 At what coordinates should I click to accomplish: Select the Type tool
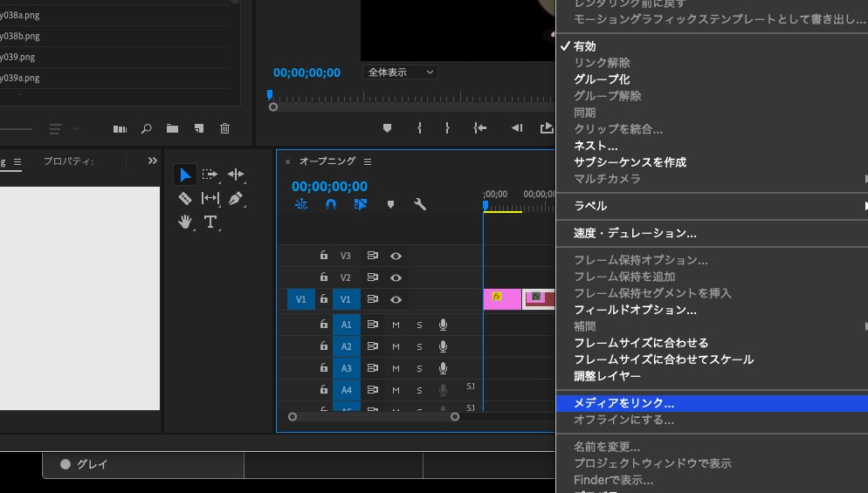coord(210,222)
